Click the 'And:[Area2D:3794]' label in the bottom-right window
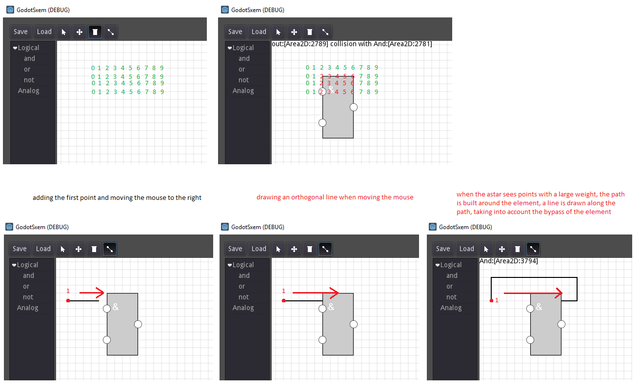 tap(509, 261)
